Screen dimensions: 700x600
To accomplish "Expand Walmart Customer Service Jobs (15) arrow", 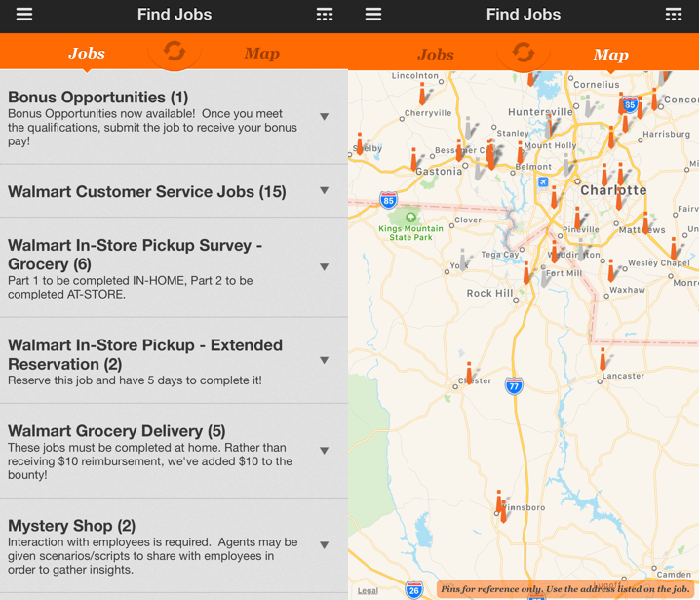I will tap(325, 191).
